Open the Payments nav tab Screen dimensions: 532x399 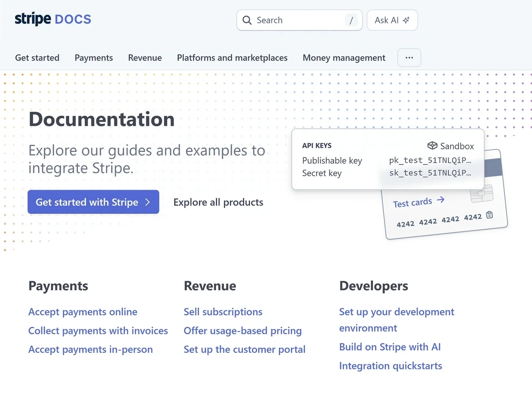click(x=94, y=58)
